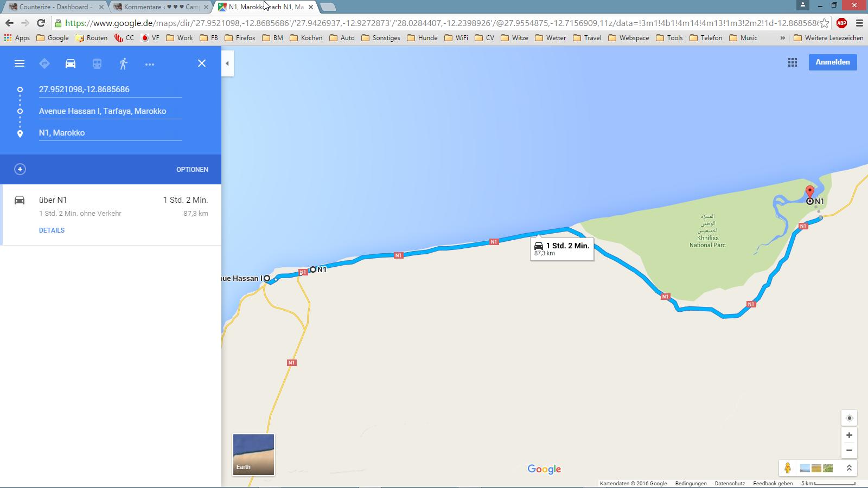Select the recommended travel mode icon
The height and width of the screenshot is (488, 868).
[x=44, y=63]
